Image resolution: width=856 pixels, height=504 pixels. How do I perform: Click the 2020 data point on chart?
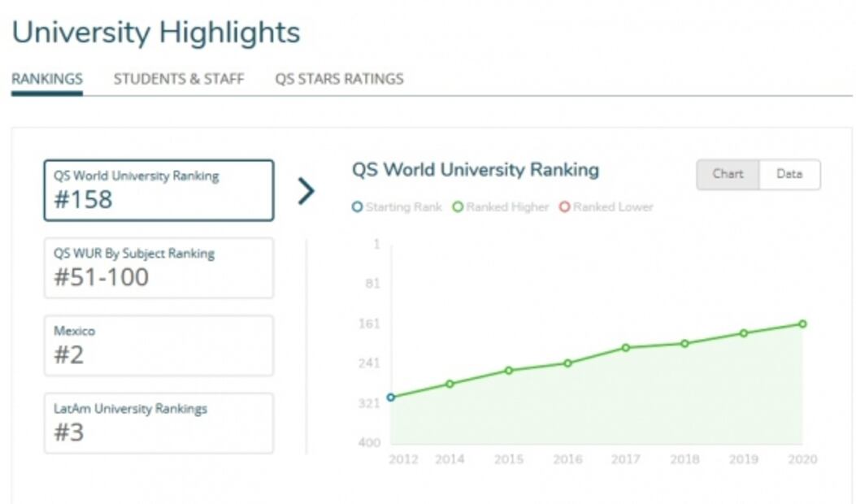pyautogui.click(x=802, y=324)
